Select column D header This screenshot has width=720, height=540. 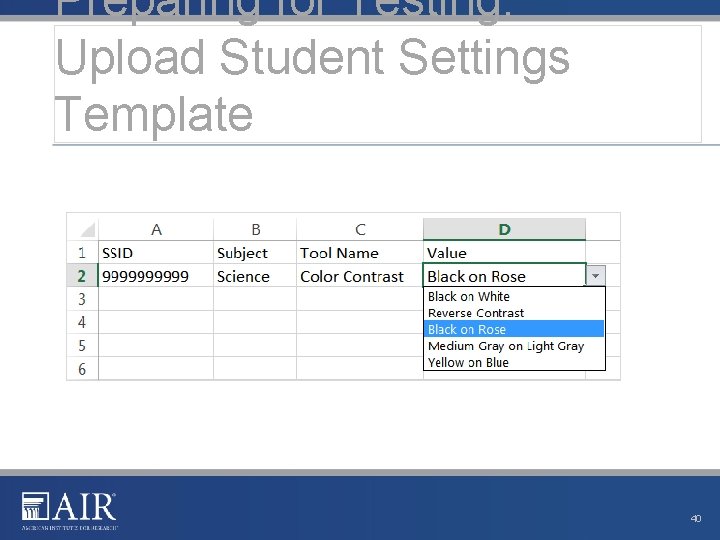pos(504,229)
